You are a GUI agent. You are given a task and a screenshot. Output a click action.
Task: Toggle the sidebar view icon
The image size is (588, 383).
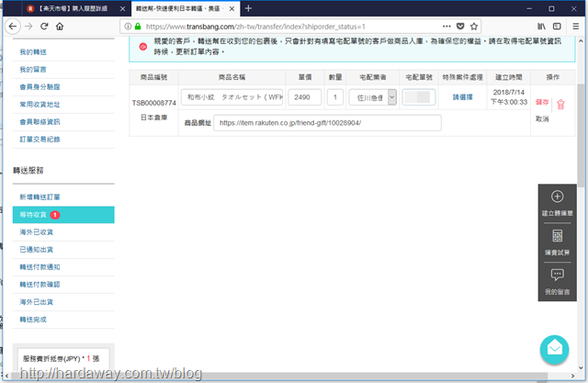click(557, 27)
